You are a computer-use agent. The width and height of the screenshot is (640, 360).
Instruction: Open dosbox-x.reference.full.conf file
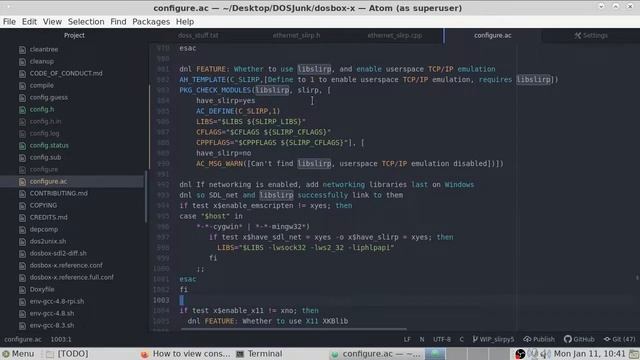(x=71, y=277)
